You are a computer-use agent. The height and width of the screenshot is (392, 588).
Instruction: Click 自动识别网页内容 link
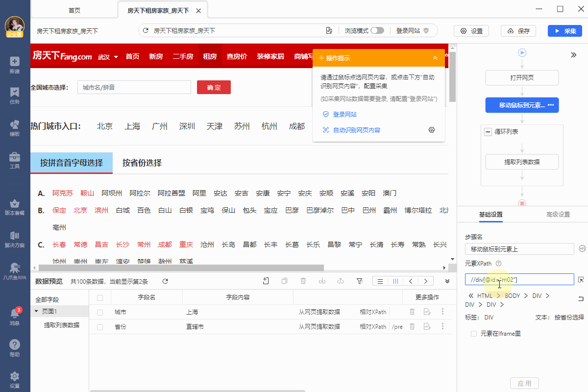(x=357, y=130)
